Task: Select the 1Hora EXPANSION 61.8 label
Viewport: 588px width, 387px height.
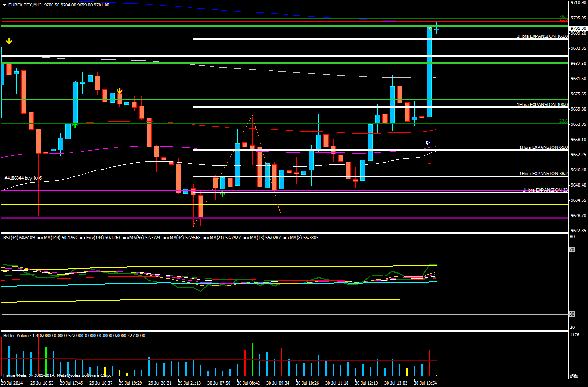Action: coord(543,147)
